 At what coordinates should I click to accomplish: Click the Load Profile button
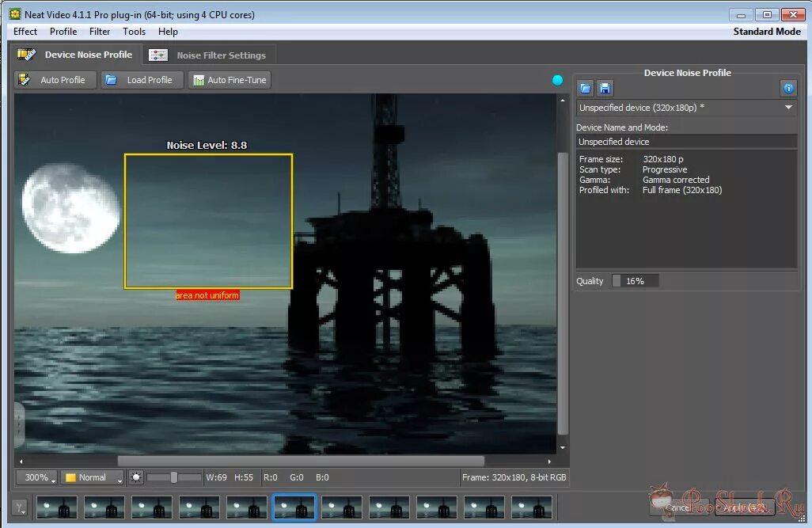point(142,80)
